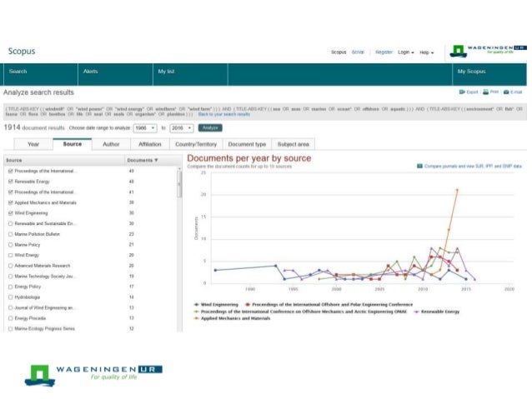Expand the Login dropdown menu

406,52
